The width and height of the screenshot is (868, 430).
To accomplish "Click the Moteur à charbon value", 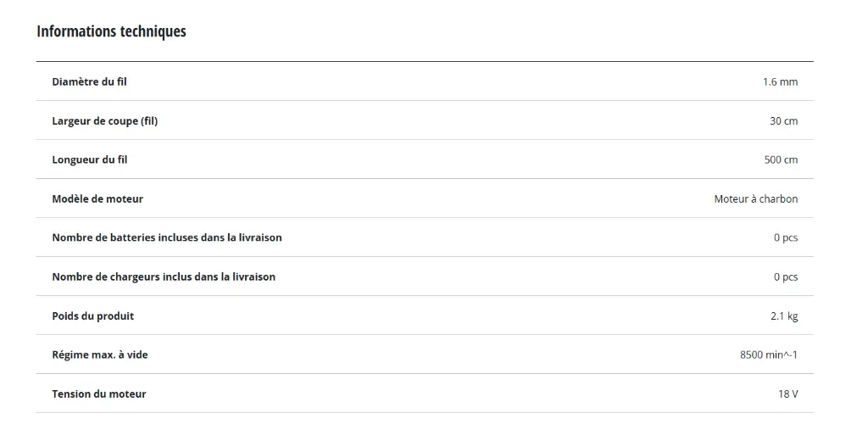I will [755, 199].
